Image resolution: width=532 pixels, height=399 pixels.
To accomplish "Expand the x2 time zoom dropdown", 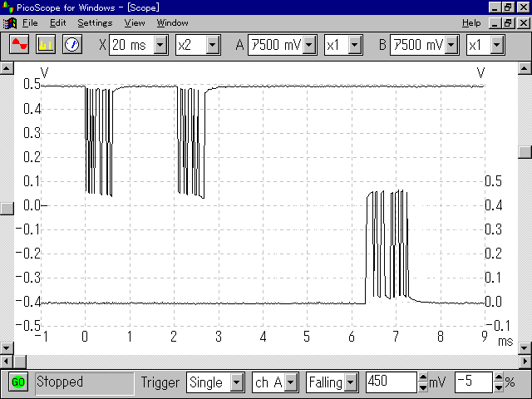I will point(213,45).
